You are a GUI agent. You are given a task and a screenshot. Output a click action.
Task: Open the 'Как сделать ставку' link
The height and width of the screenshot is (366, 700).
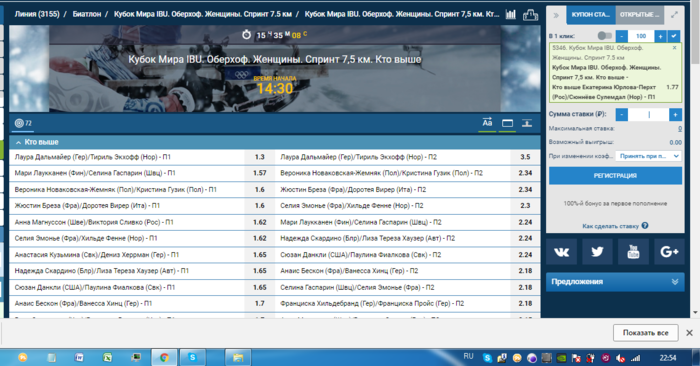(610, 226)
